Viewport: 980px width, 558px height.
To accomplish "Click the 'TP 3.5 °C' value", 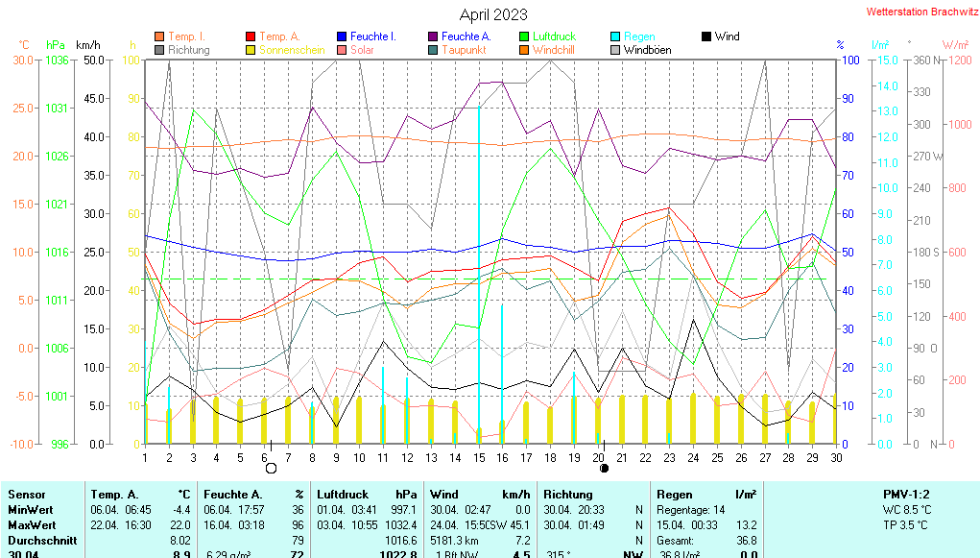I will pyautogui.click(x=907, y=525).
